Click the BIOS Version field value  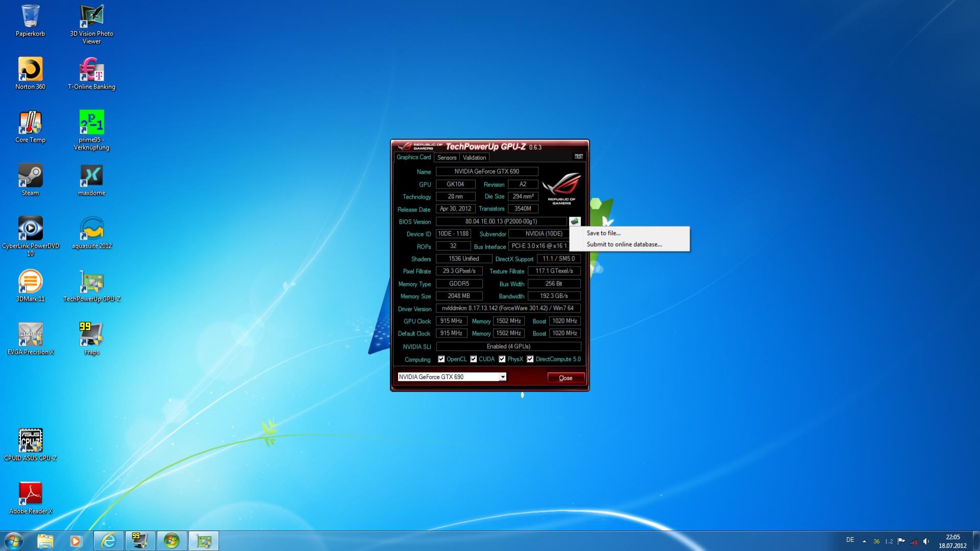pos(501,222)
